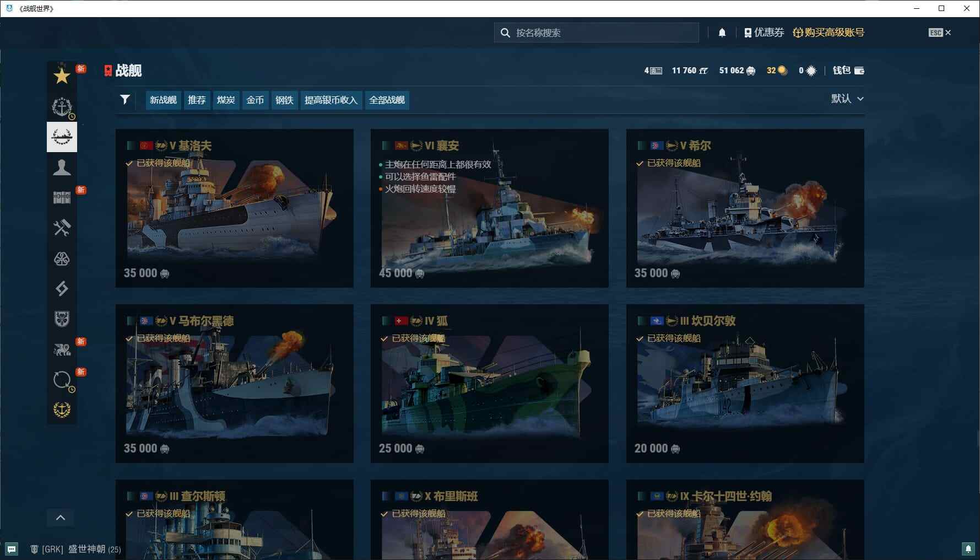Open the signal flags sidebar icon
The height and width of the screenshot is (560, 980).
tap(62, 288)
